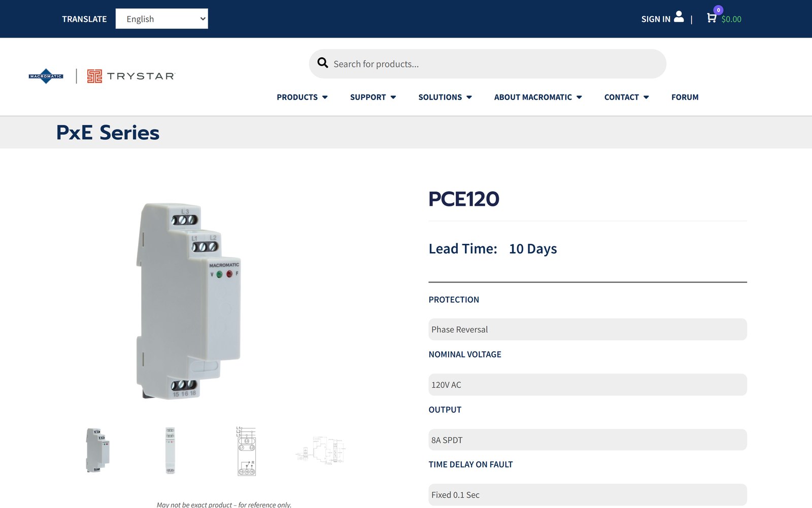Click the PROTECTION label
The image size is (812, 508).
[x=454, y=300]
